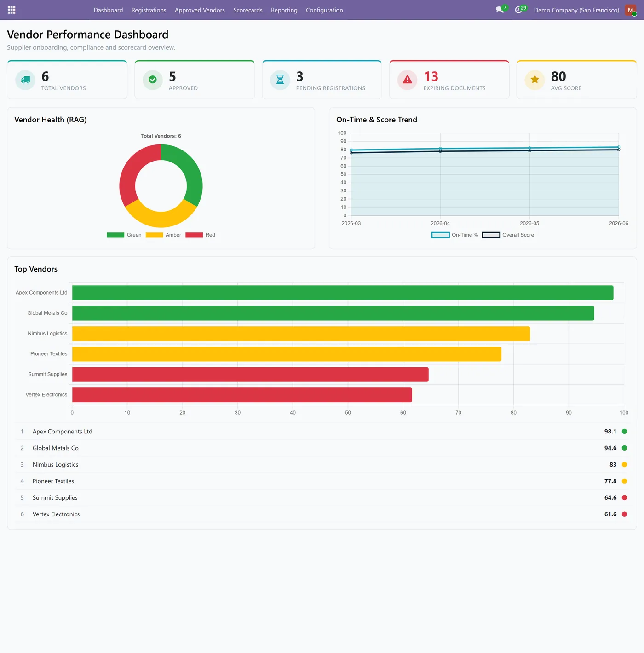Click green status dot for Apex Components
Viewport: 644px width, 653px height.
pos(624,431)
